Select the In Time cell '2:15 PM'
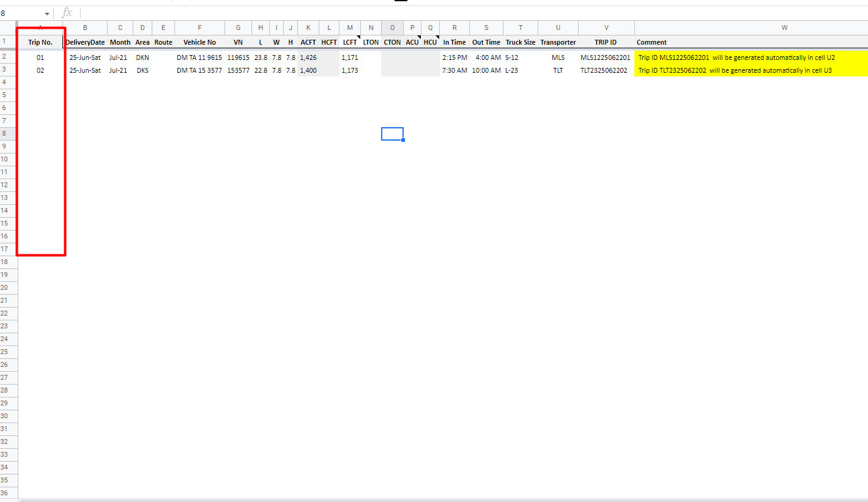This screenshot has width=868, height=502. [x=454, y=57]
